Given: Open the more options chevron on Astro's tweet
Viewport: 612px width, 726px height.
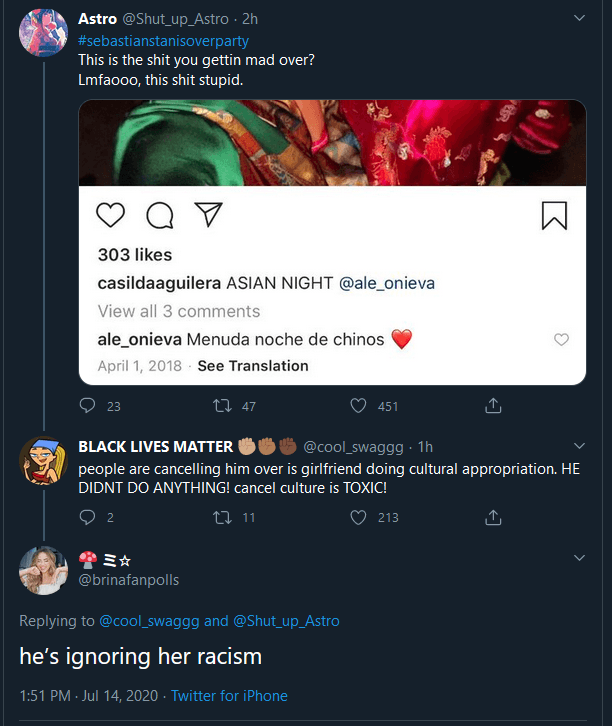Looking at the screenshot, I should [x=579, y=19].
